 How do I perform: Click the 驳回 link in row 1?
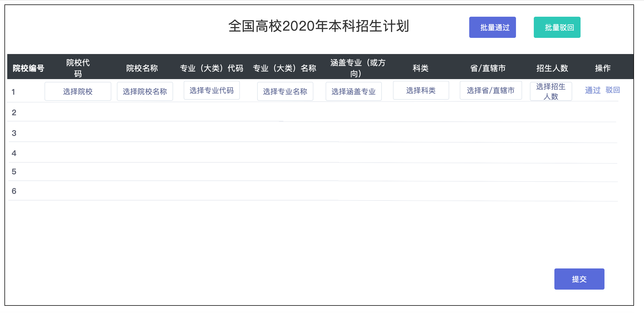pos(613,90)
